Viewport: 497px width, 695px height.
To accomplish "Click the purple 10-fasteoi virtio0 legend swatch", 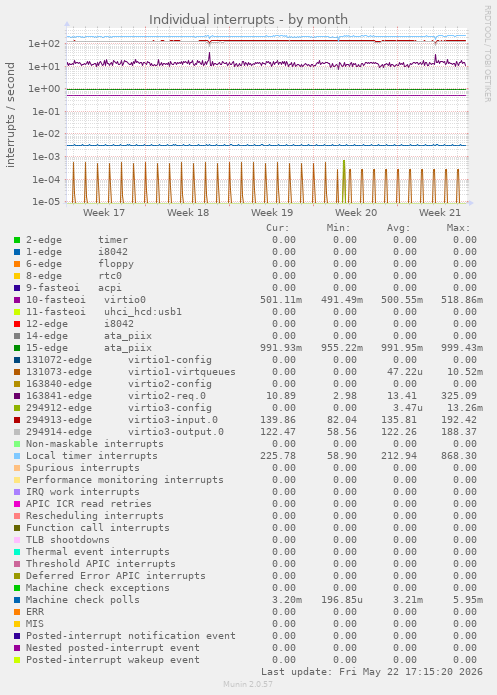I will (x=17, y=300).
